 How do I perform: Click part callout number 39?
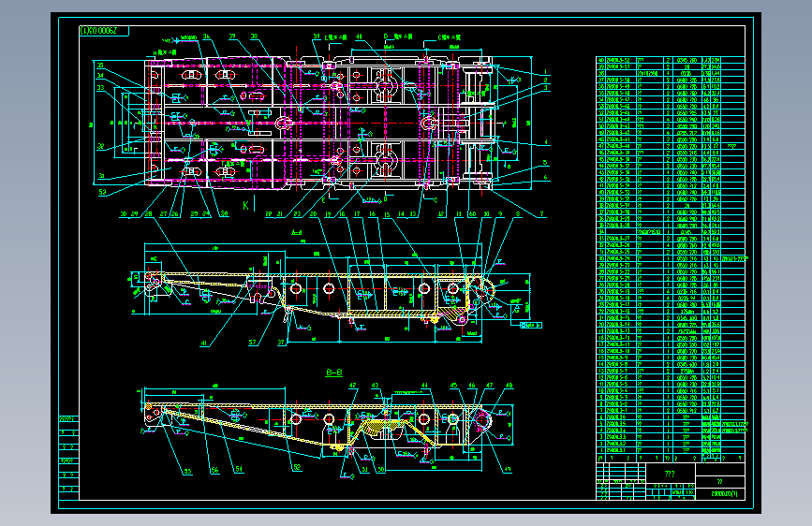coord(232,37)
